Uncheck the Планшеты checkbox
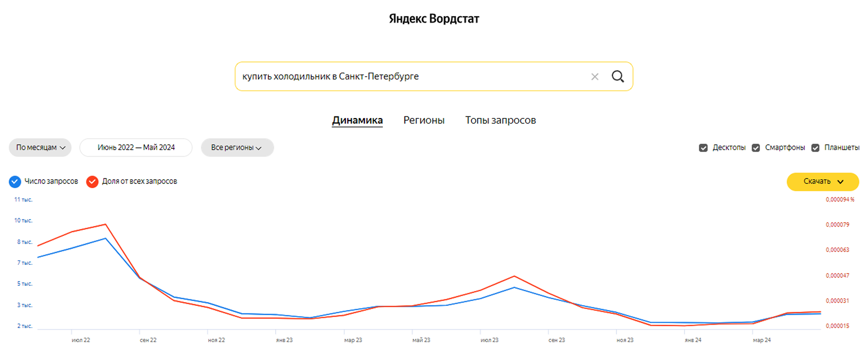This screenshot has width=868, height=356. 815,148
